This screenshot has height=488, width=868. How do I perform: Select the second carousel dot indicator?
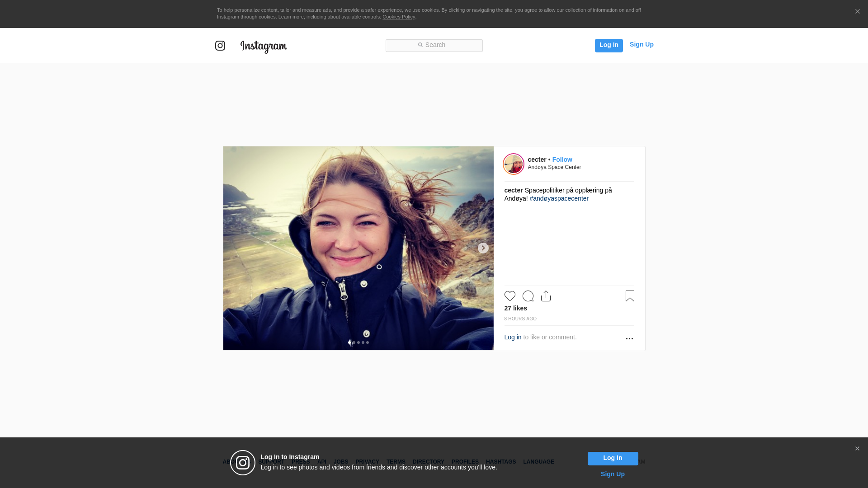coord(354,343)
